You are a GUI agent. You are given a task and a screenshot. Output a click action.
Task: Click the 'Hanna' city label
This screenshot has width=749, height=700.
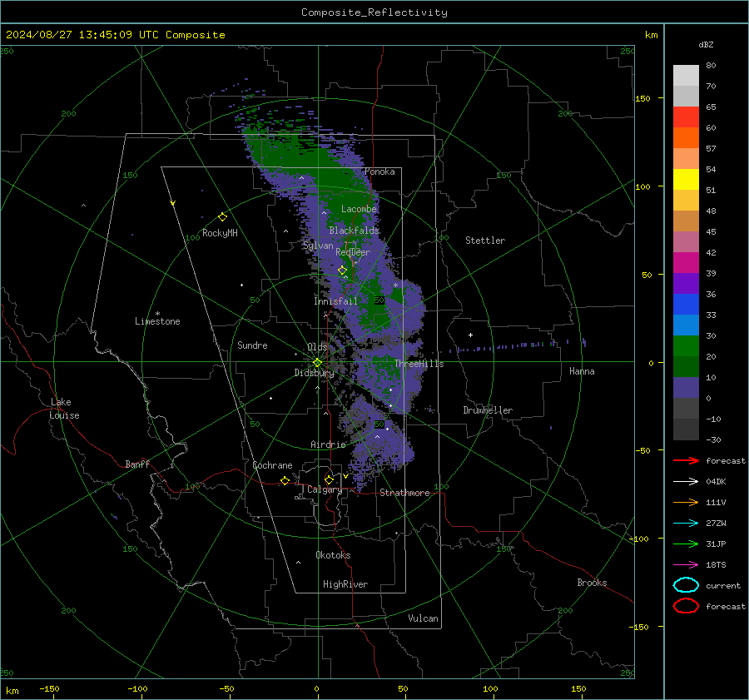pyautogui.click(x=582, y=371)
